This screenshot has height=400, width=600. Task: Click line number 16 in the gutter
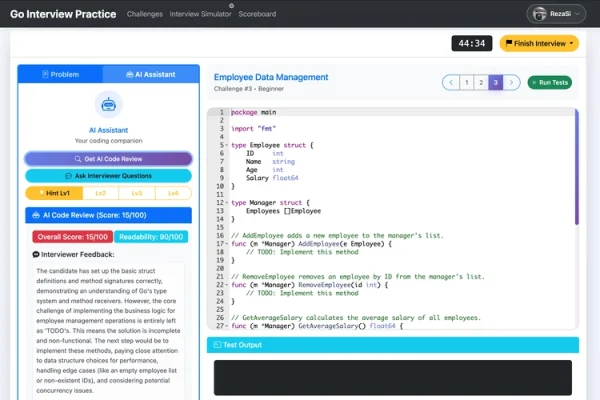point(220,236)
